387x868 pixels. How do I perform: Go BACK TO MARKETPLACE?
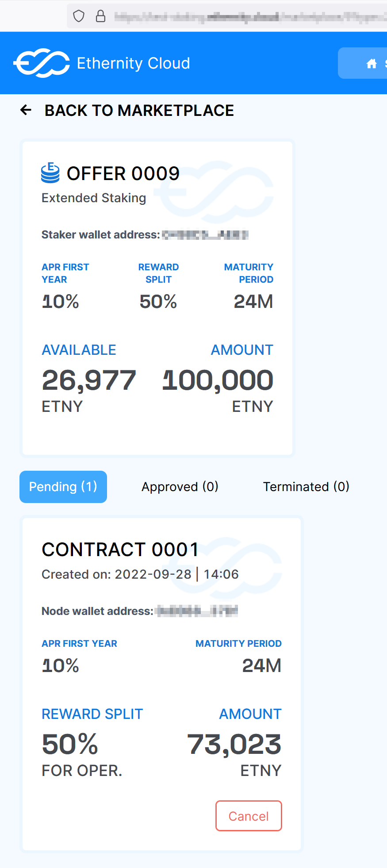point(139,110)
